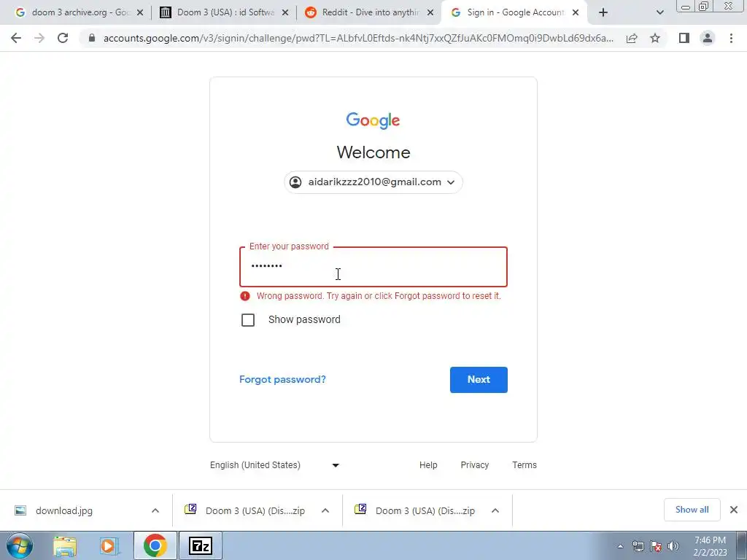Screen dimensions: 747x560
Task: Toggle the browser side panel icon
Action: (x=684, y=38)
